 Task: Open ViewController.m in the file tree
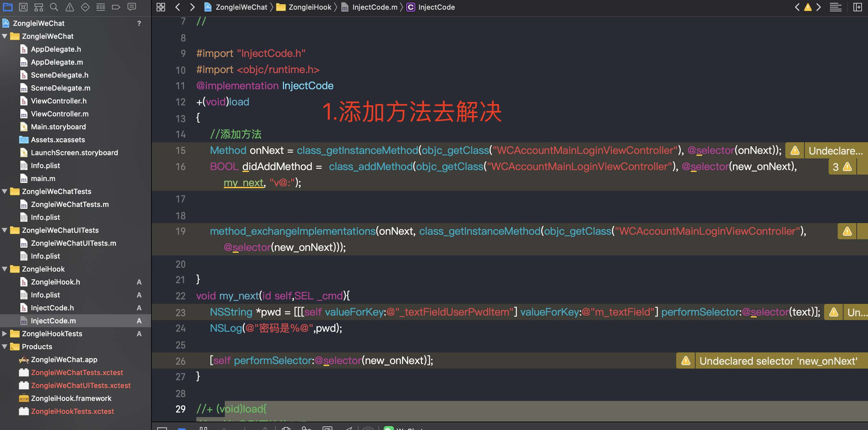coord(60,114)
